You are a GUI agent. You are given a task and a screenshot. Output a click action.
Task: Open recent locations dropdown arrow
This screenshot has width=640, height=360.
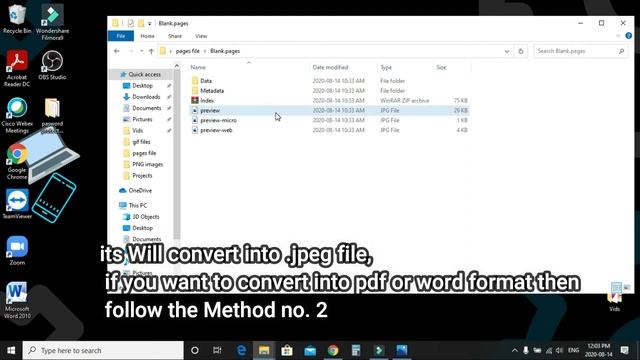click(141, 51)
